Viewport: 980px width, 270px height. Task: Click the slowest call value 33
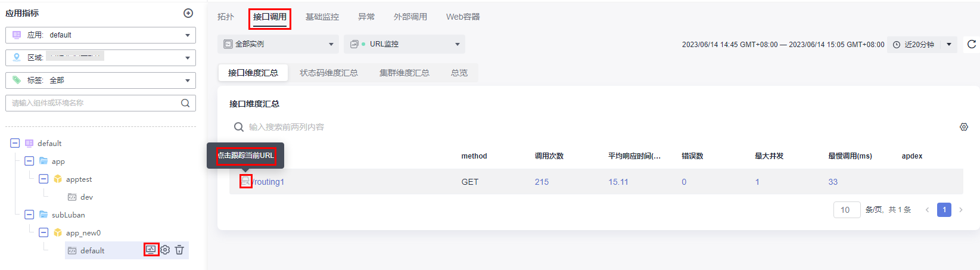click(833, 182)
